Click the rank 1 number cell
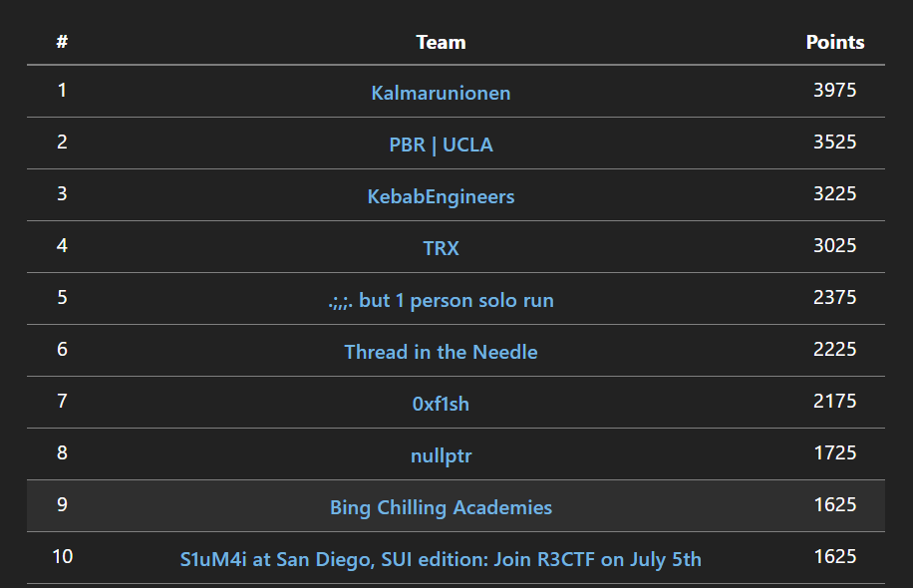The height and width of the screenshot is (588, 913). point(62,91)
